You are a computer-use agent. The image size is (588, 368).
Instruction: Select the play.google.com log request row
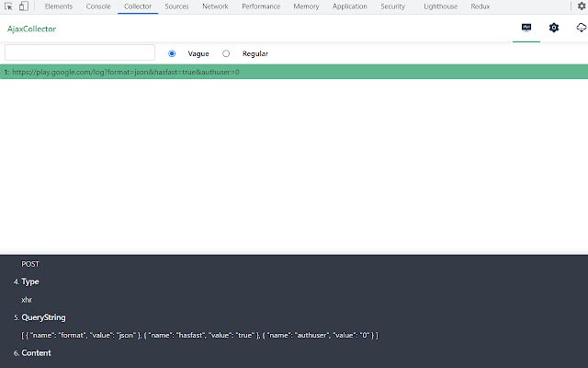pos(294,72)
